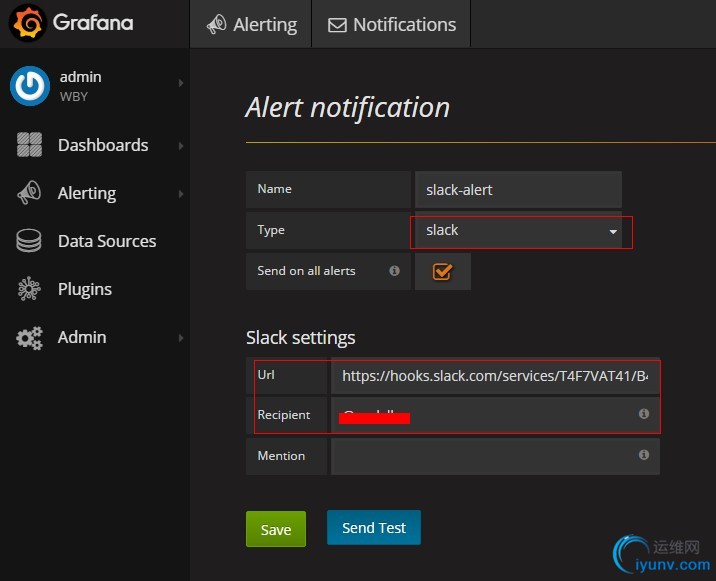716x581 pixels.
Task: Click the megaphone icon in Alerting tab
Action: click(x=216, y=24)
